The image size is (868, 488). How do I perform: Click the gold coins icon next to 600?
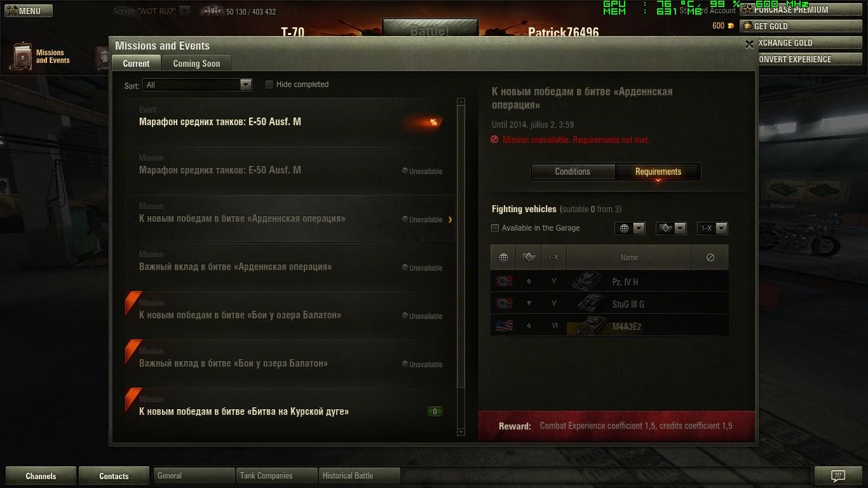[731, 26]
